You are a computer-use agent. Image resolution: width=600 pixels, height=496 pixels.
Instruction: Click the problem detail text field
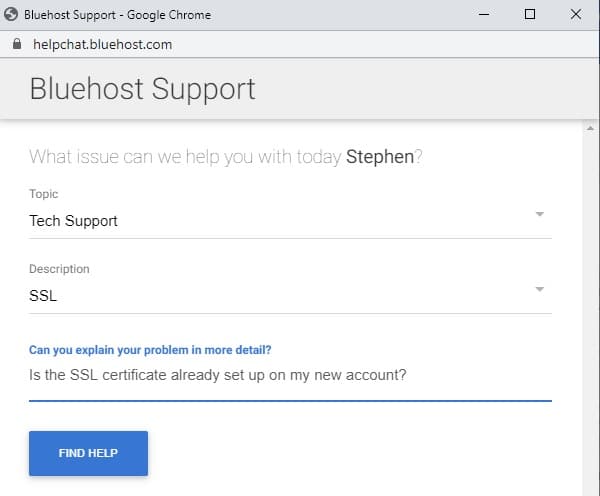coord(290,375)
